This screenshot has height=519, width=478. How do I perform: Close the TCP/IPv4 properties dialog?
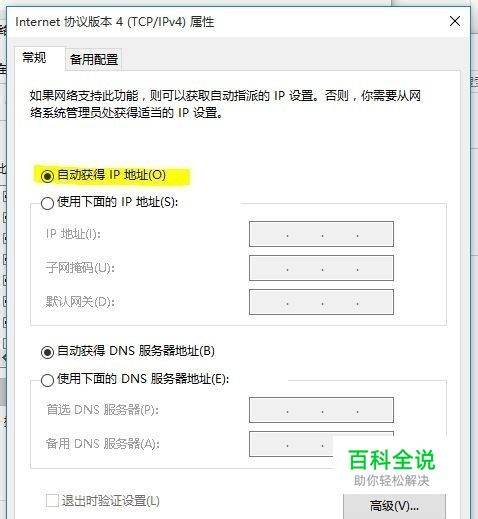click(455, 21)
